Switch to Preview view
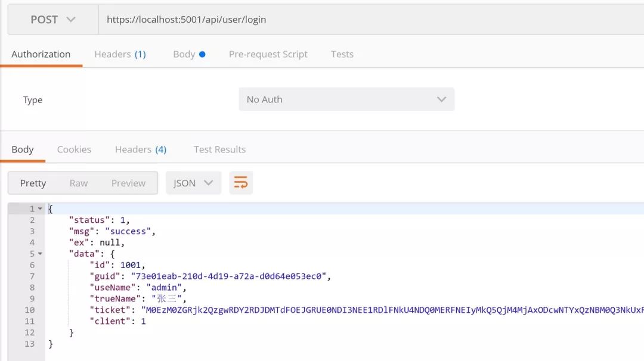The height and width of the screenshot is (361, 644). coord(128,183)
